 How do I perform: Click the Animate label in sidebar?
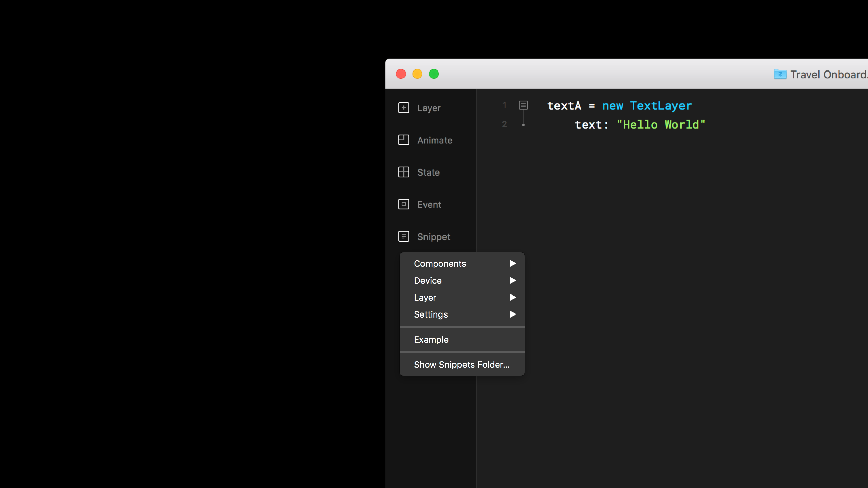pos(435,140)
